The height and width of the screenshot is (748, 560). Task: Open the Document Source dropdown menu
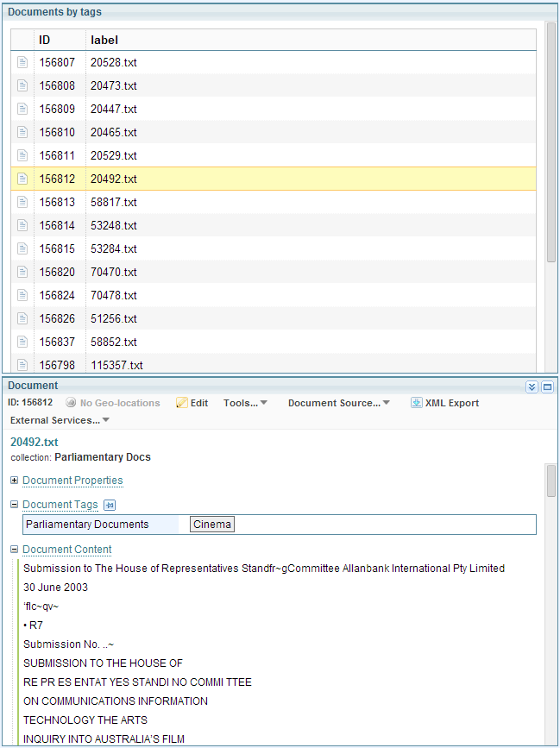(338, 403)
